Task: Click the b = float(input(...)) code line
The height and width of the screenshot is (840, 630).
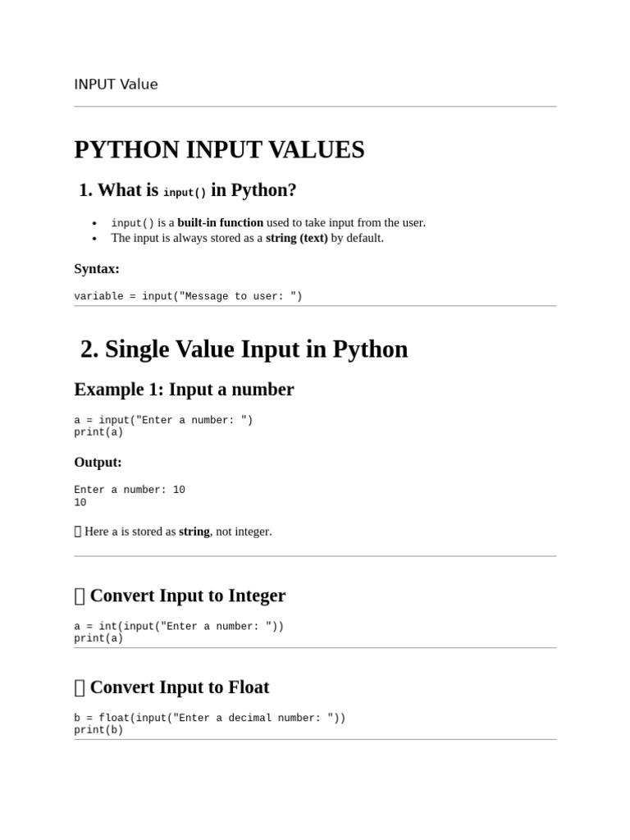Action: pyautogui.click(x=209, y=718)
